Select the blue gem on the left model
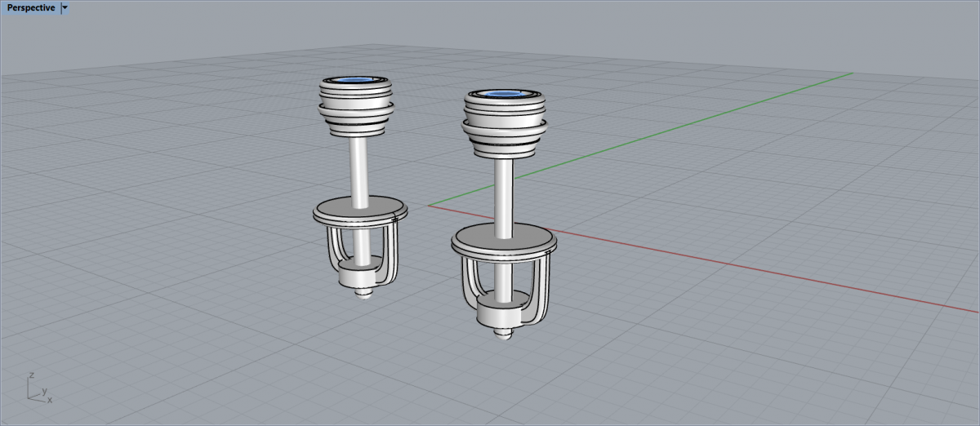This screenshot has height=426, width=980. click(355, 80)
